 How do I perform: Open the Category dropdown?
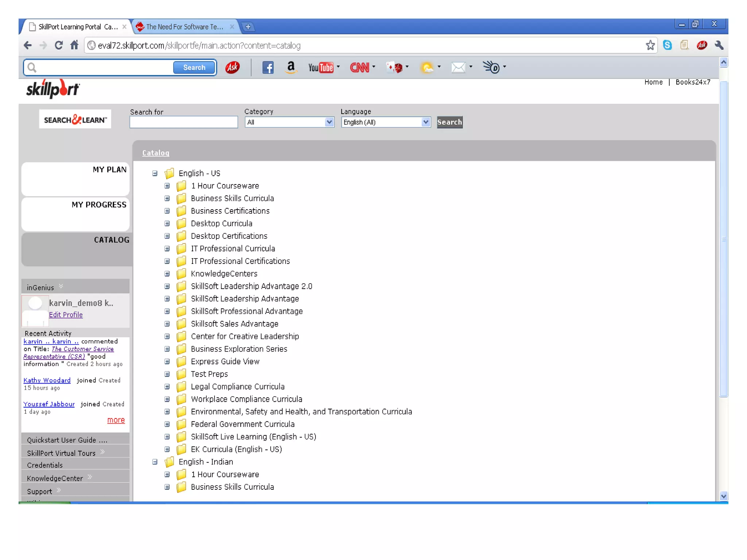point(289,122)
